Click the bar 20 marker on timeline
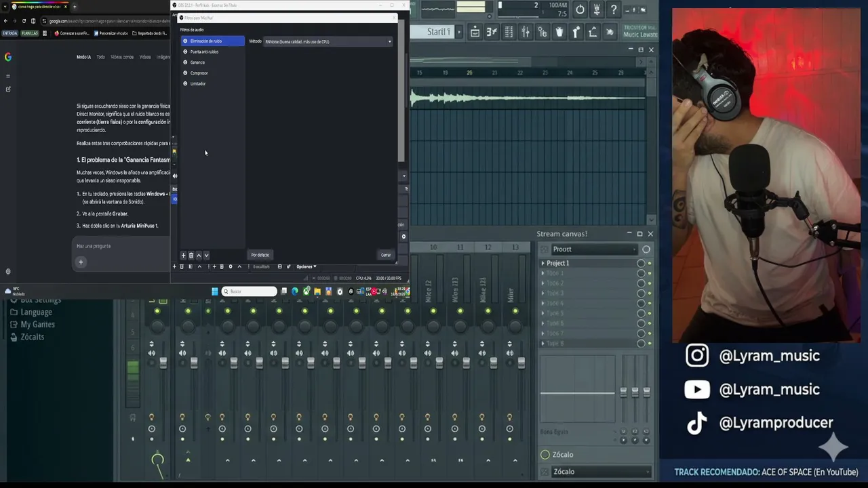The height and width of the screenshot is (488, 868). (469, 73)
